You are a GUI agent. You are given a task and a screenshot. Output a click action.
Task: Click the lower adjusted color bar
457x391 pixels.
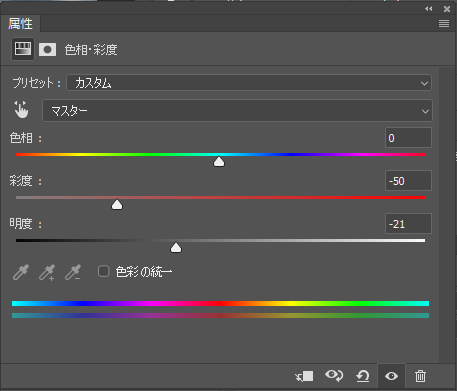[x=220, y=315]
